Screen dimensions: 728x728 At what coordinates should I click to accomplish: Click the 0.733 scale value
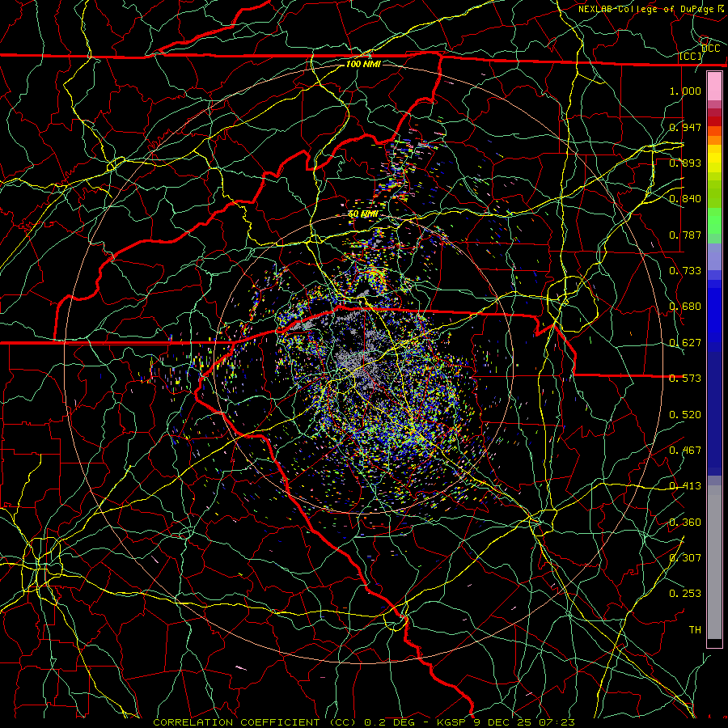click(685, 271)
